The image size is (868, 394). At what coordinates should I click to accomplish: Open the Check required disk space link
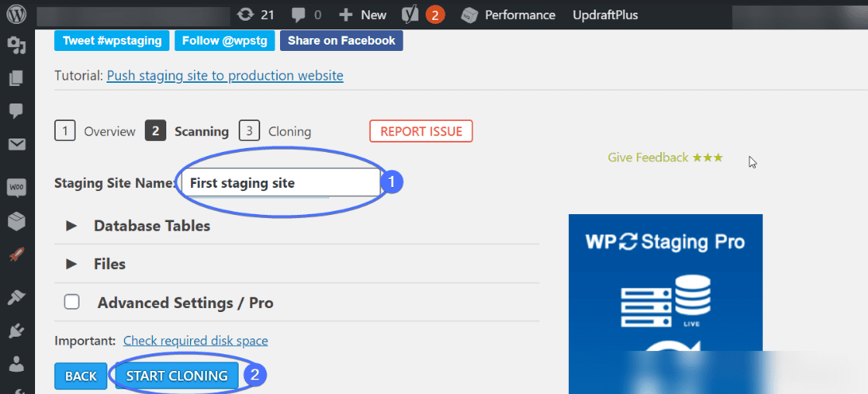[x=196, y=340]
